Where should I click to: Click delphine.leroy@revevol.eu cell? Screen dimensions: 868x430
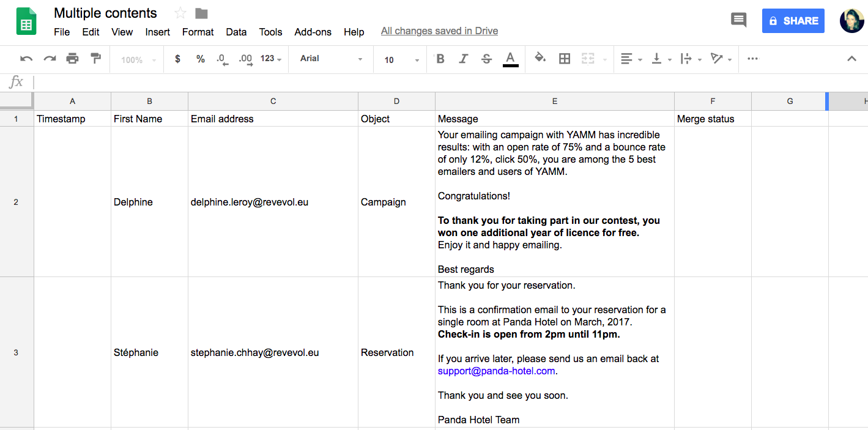pos(273,202)
